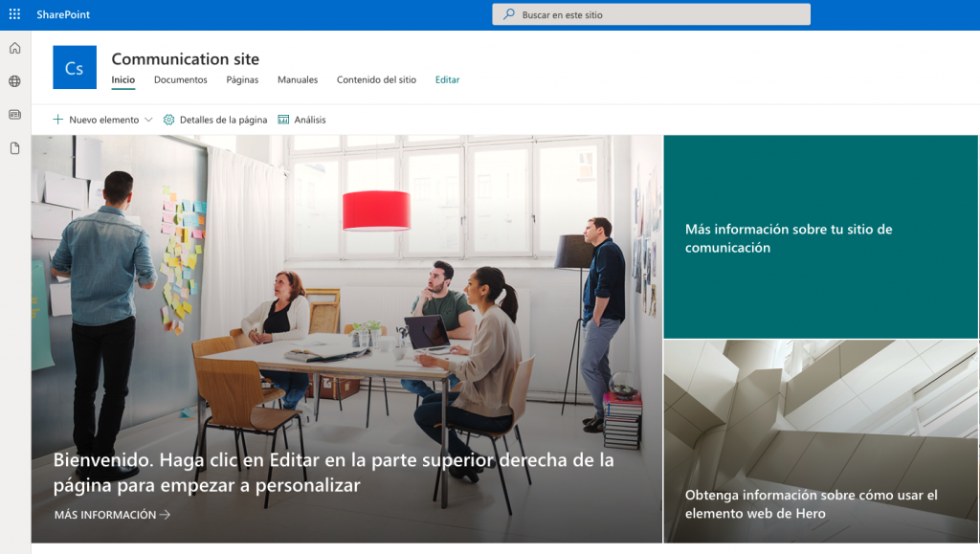Expand the Nuevo elemento dropdown chevron
The width and height of the screenshot is (980, 554).
[x=148, y=120]
